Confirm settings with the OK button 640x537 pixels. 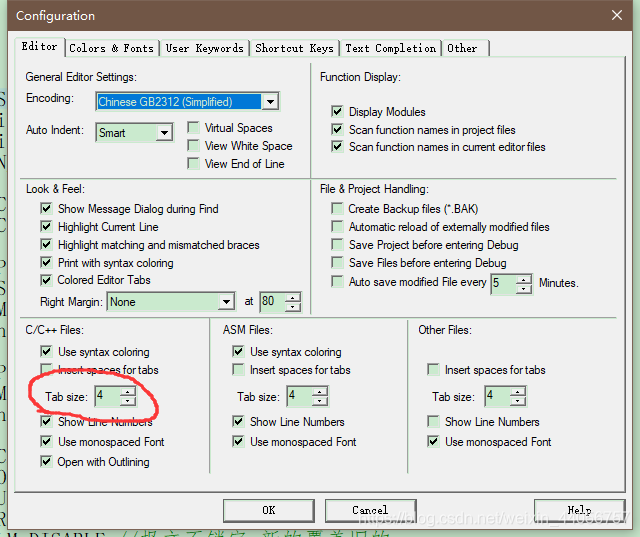click(269, 510)
